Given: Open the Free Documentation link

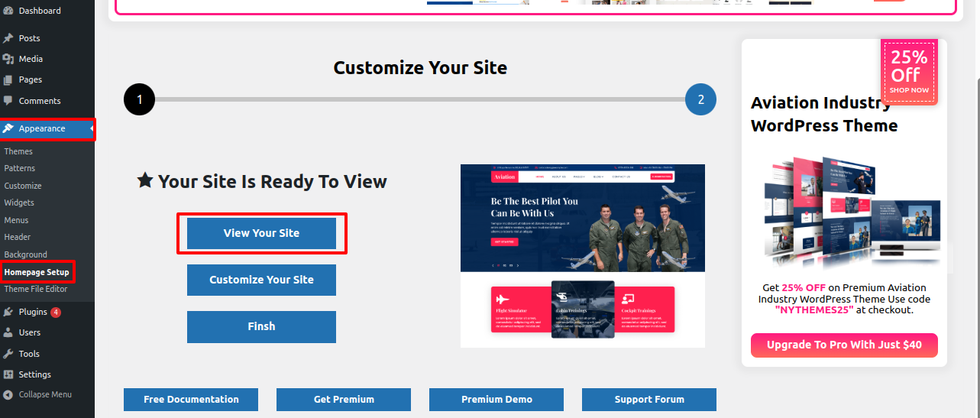Looking at the screenshot, I should click(x=191, y=399).
